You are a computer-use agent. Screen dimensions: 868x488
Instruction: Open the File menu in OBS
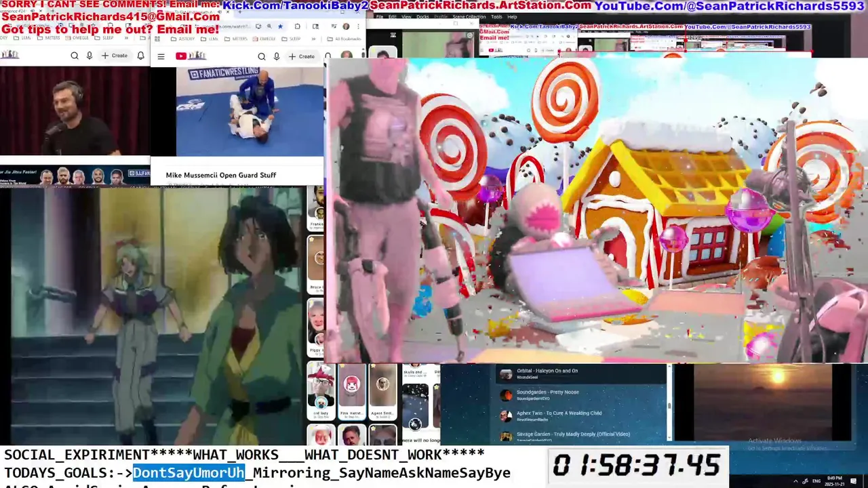[379, 17]
